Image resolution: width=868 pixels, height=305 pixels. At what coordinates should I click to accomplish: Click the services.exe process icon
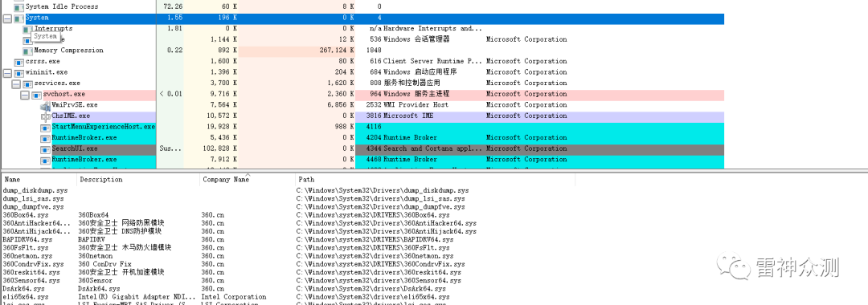click(x=27, y=83)
